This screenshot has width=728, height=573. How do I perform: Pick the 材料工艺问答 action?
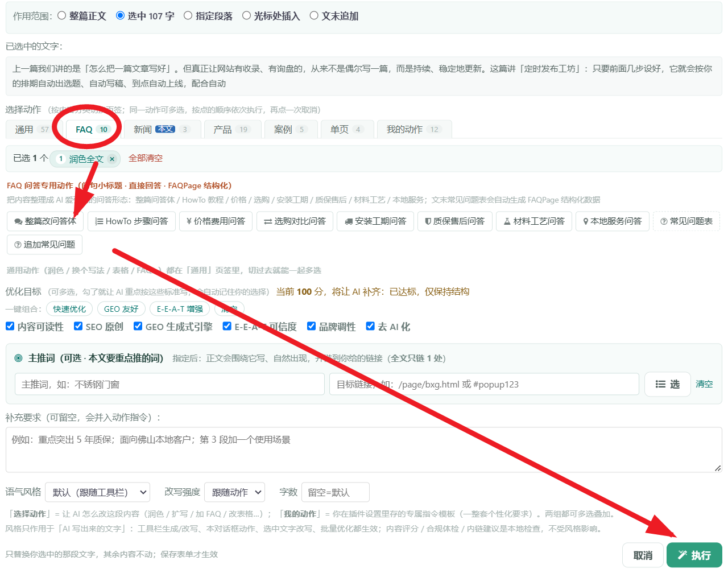534,221
